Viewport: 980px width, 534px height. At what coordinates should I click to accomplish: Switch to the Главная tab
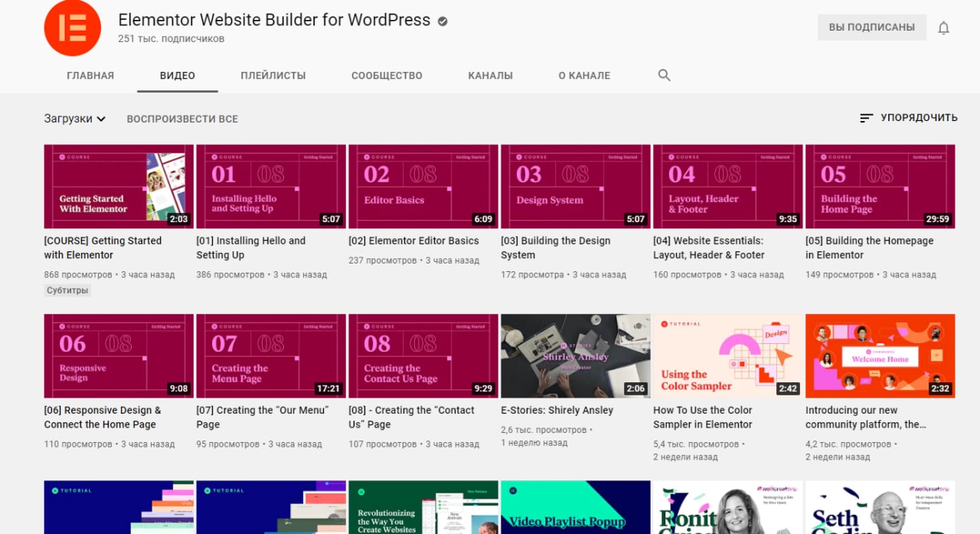tap(90, 75)
